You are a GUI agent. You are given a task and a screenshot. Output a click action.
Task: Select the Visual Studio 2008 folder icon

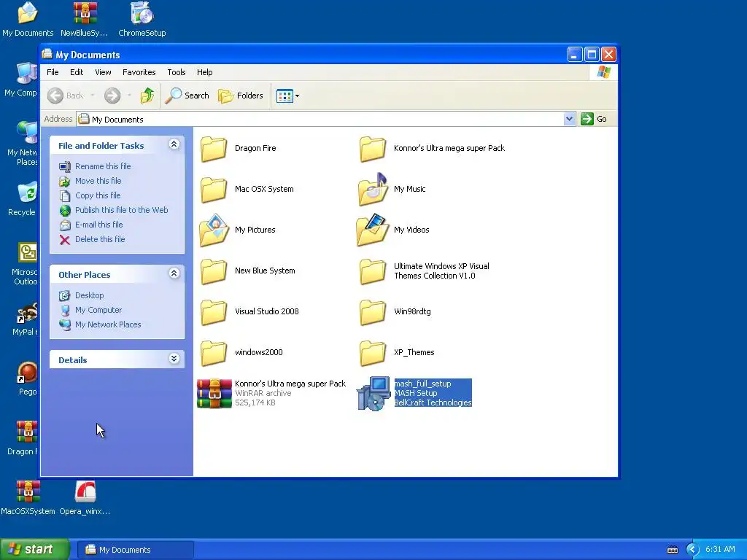(x=214, y=312)
